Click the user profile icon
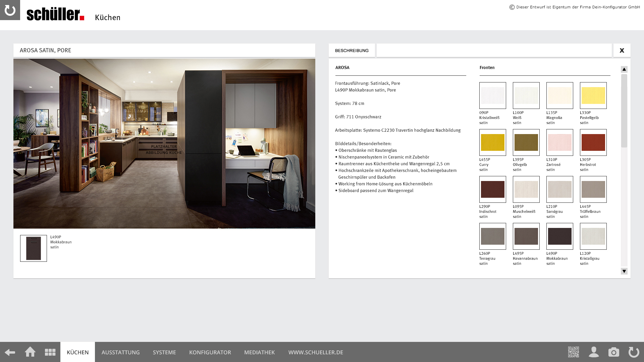Screen dimensions: 644x362 594,352
